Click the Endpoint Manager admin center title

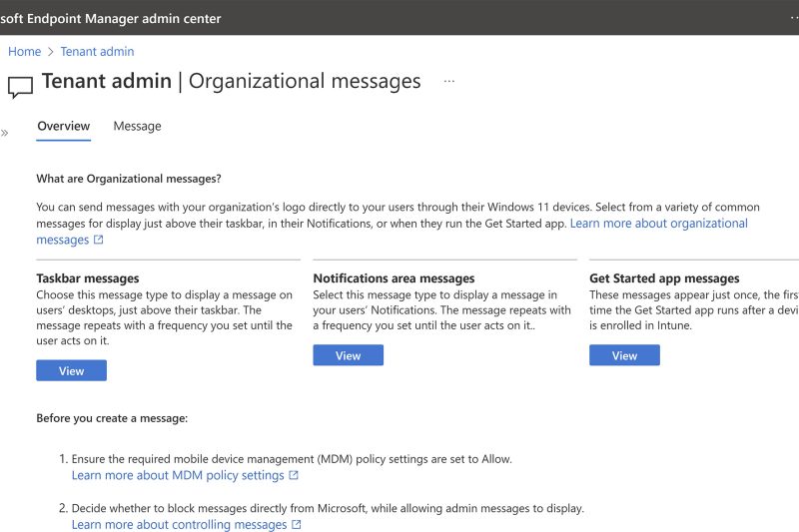tap(111, 18)
